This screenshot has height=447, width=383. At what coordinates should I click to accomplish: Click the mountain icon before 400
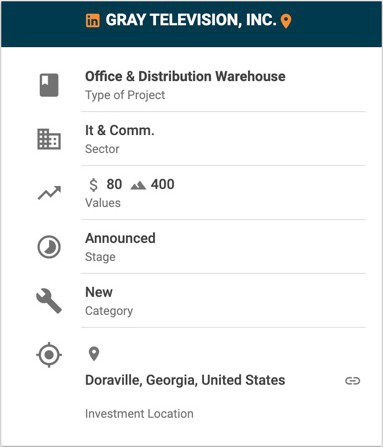tap(138, 185)
